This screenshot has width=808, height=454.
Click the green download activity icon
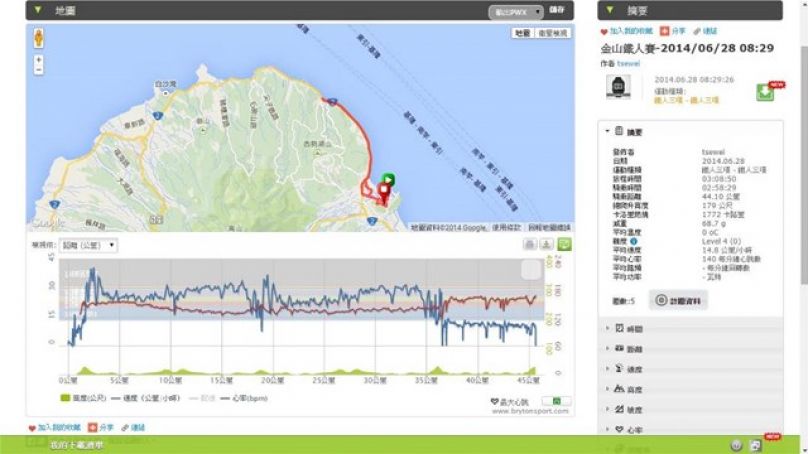766,91
